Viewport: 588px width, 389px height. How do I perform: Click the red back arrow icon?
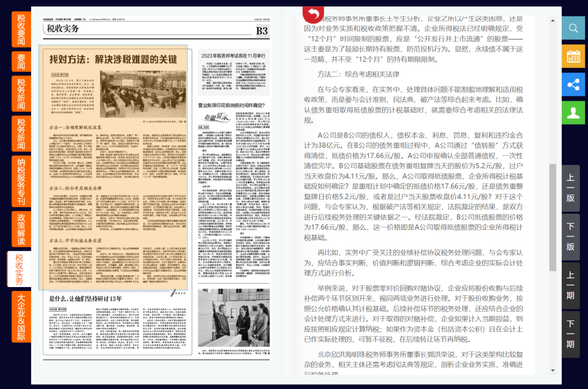point(313,14)
